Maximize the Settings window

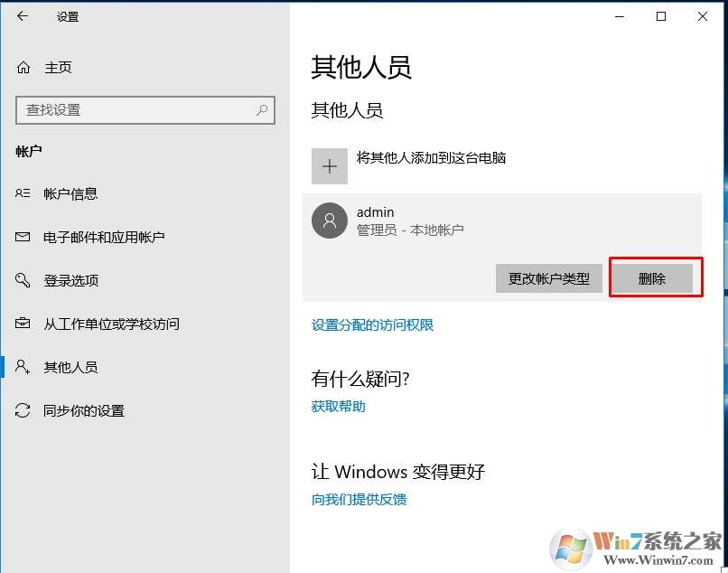tap(661, 17)
